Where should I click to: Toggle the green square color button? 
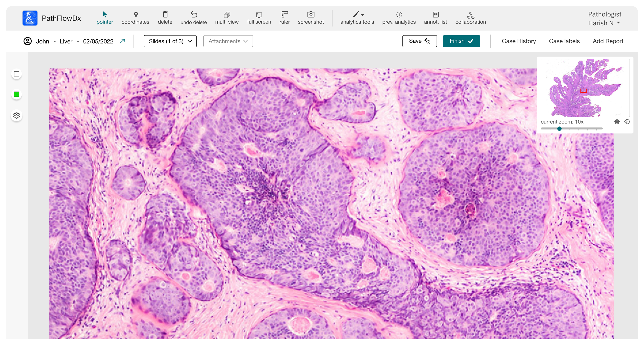pos(16,94)
